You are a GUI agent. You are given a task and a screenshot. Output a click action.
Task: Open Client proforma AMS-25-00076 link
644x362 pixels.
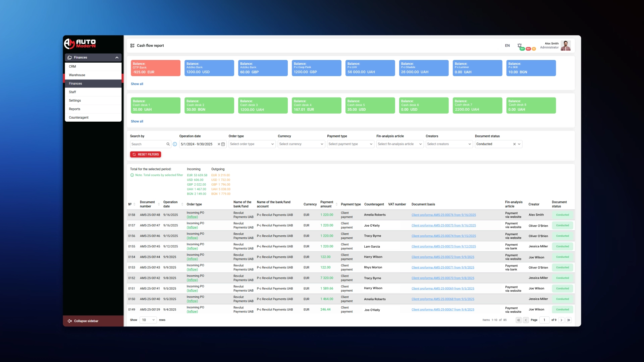pyautogui.click(x=443, y=215)
